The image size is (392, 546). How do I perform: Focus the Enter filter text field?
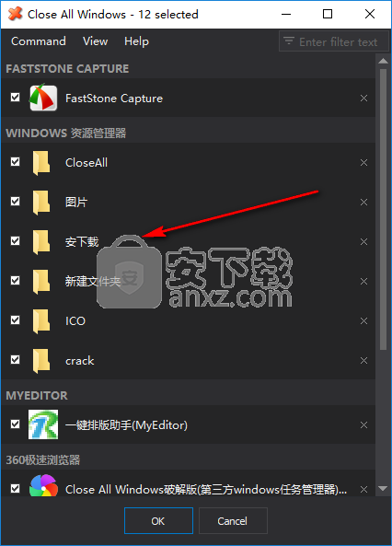click(334, 41)
